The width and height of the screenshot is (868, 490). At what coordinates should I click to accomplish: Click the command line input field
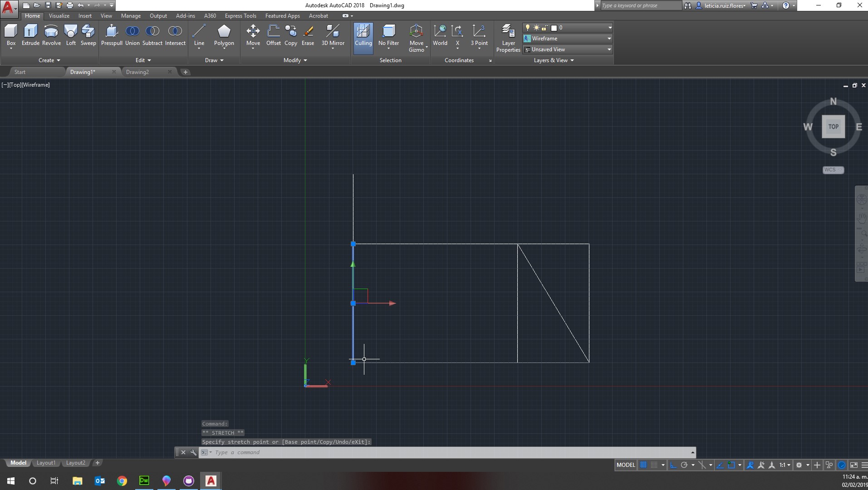449,452
